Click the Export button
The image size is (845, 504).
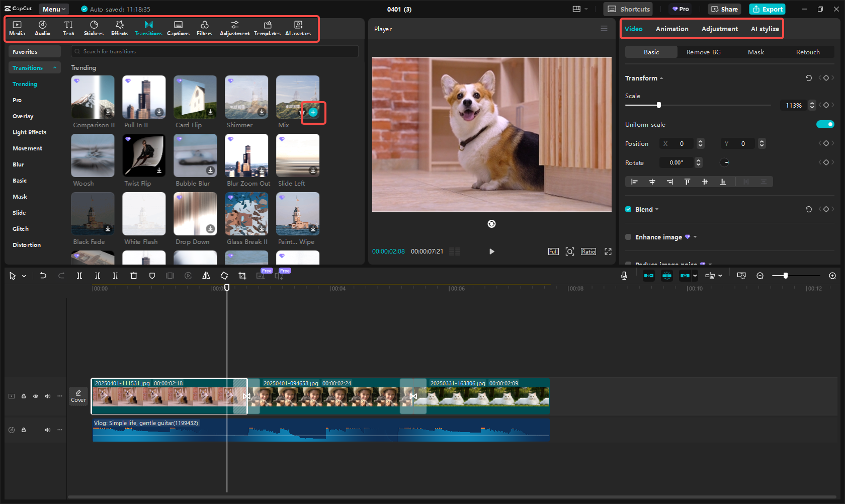(x=767, y=9)
